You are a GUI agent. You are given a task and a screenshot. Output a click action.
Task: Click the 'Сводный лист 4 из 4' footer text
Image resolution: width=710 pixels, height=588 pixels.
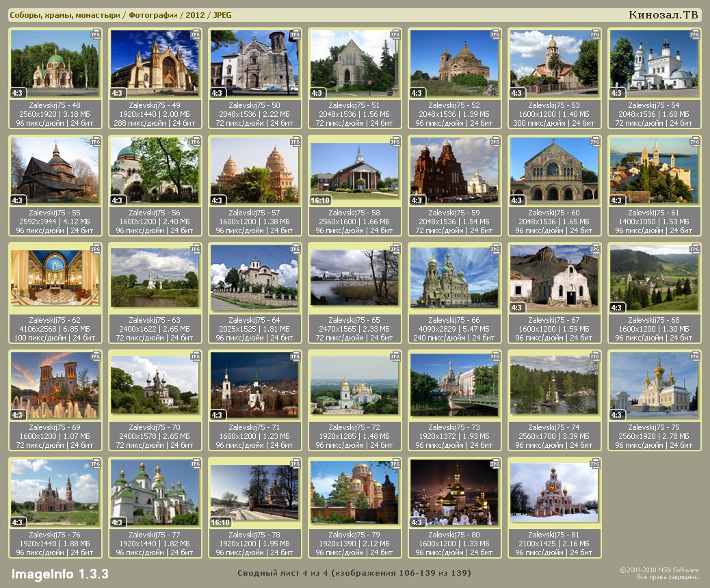point(354,573)
